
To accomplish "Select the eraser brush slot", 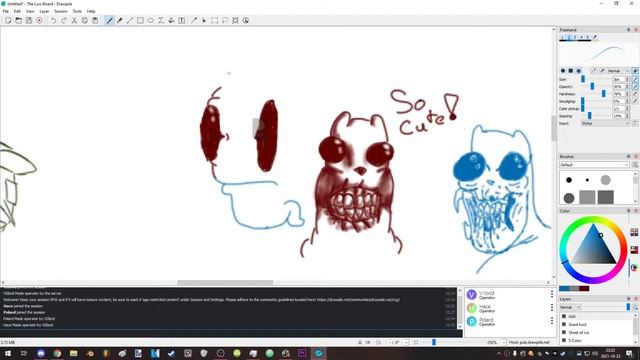I will coord(595,38).
